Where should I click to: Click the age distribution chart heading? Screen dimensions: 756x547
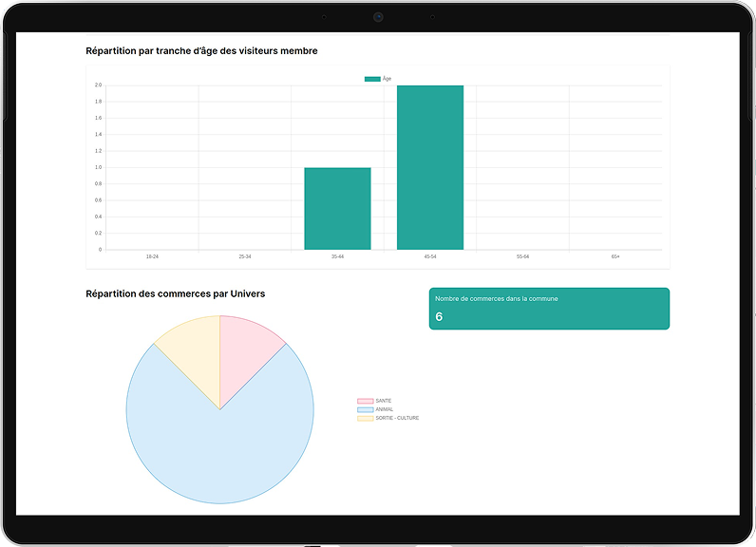tap(201, 50)
